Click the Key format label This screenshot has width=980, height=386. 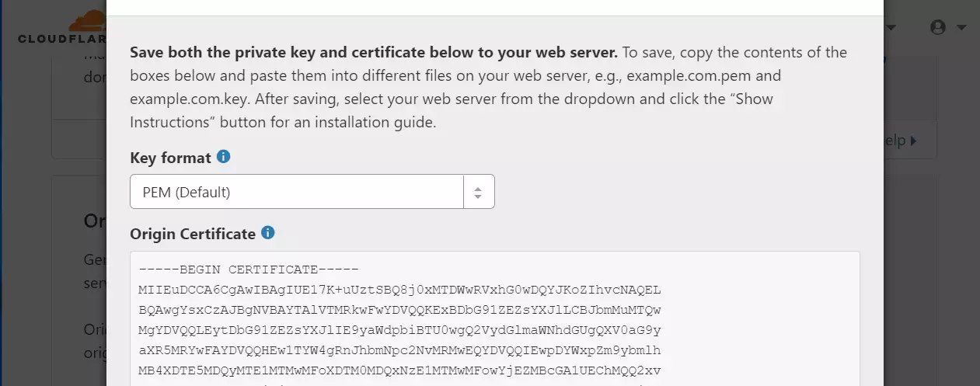pos(170,158)
